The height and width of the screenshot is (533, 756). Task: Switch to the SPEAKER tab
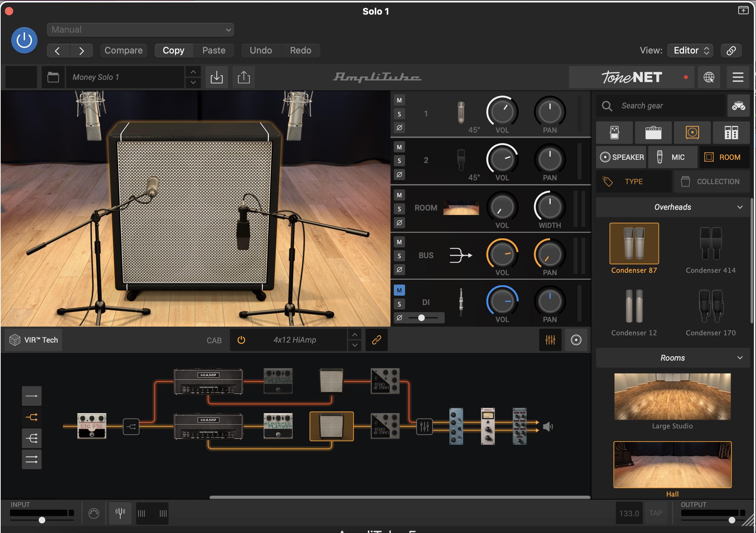click(x=621, y=157)
